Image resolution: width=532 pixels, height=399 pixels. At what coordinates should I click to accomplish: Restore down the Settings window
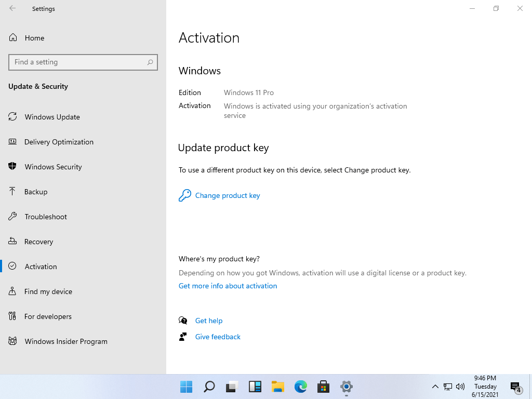pyautogui.click(x=496, y=8)
